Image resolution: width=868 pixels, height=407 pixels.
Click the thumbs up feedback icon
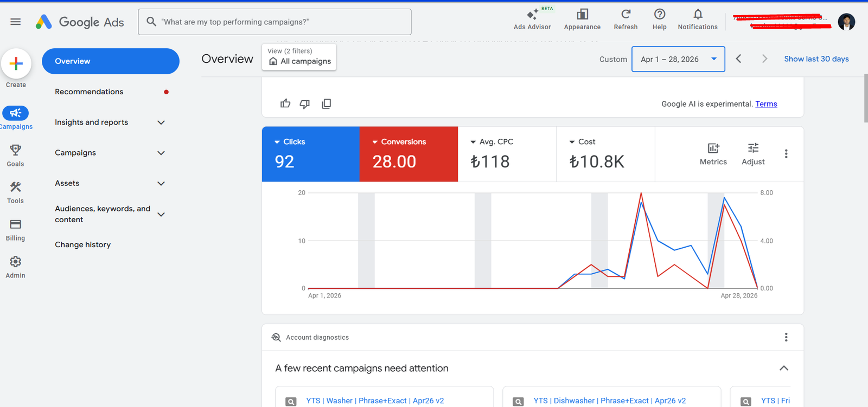(x=285, y=104)
